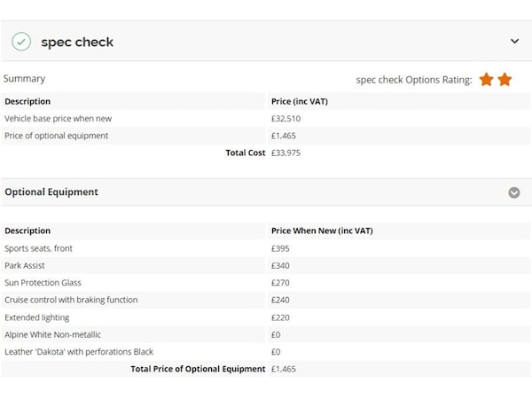Viewport: 532px width, 399px height.
Task: Click the Optional Equipment header bar
Action: point(266,192)
